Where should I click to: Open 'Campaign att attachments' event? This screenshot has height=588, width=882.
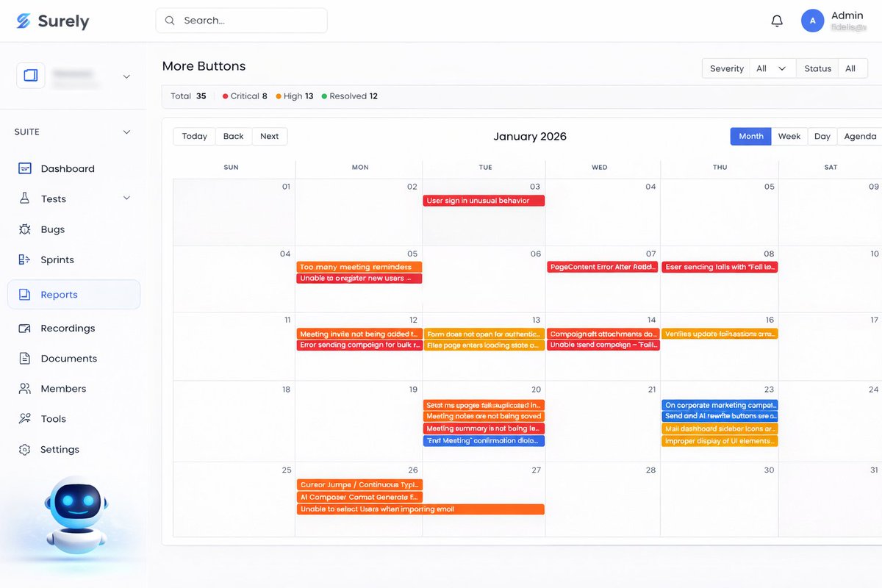point(603,334)
